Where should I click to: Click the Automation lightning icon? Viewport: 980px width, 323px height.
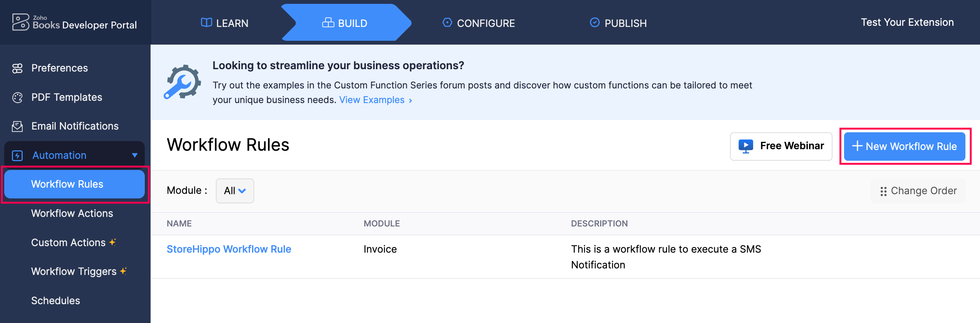point(17,156)
